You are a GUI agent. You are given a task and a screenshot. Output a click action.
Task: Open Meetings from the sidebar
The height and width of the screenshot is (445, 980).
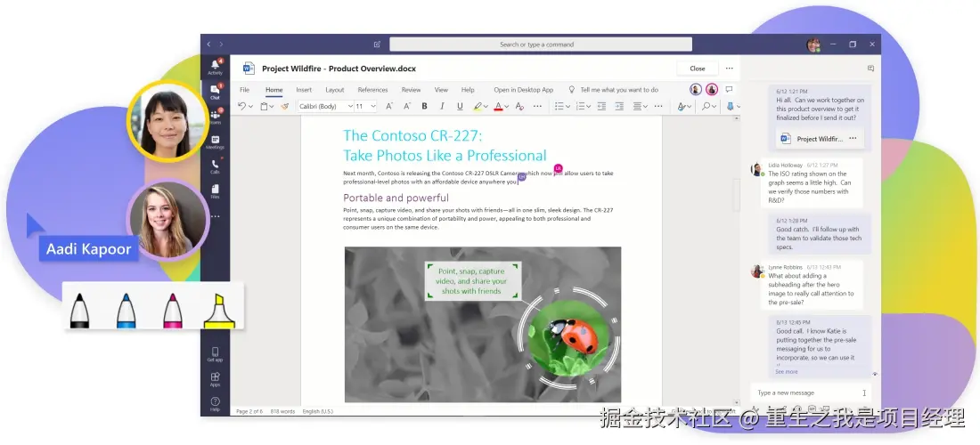[x=215, y=142]
